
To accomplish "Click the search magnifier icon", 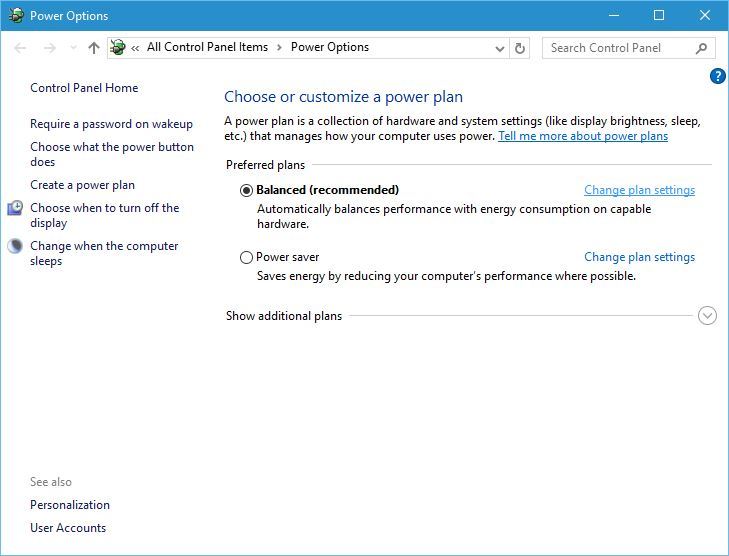I will (701, 48).
